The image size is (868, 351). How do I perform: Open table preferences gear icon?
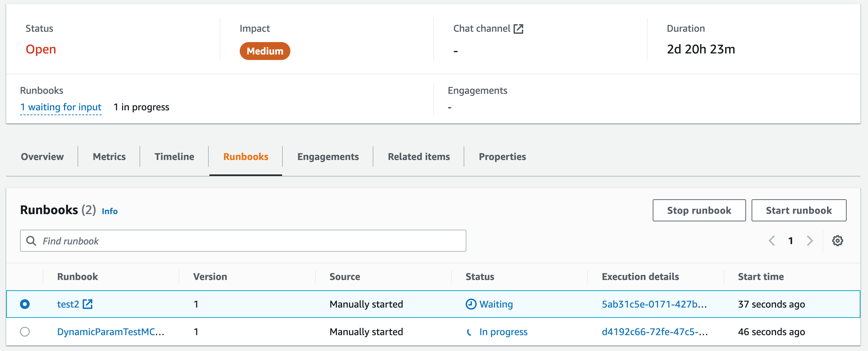coord(837,241)
